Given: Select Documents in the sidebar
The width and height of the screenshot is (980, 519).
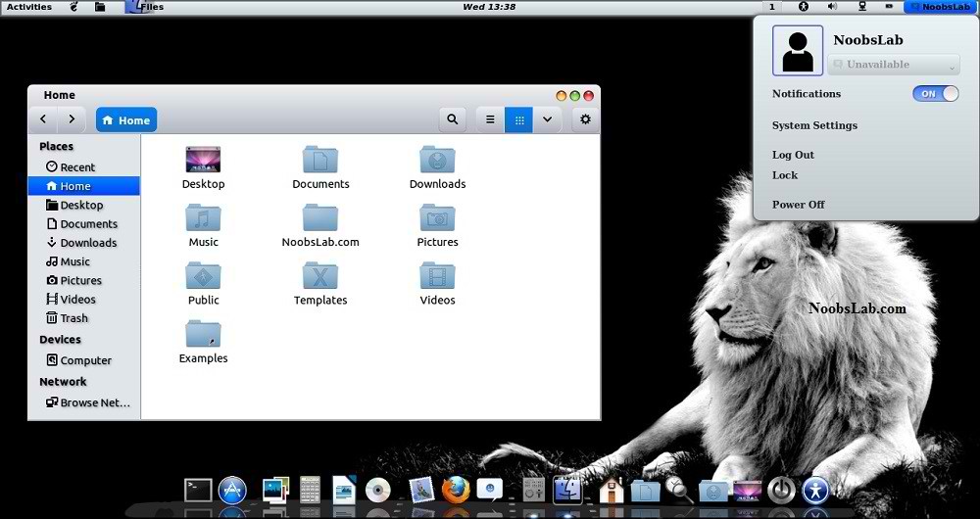Looking at the screenshot, I should [x=83, y=223].
